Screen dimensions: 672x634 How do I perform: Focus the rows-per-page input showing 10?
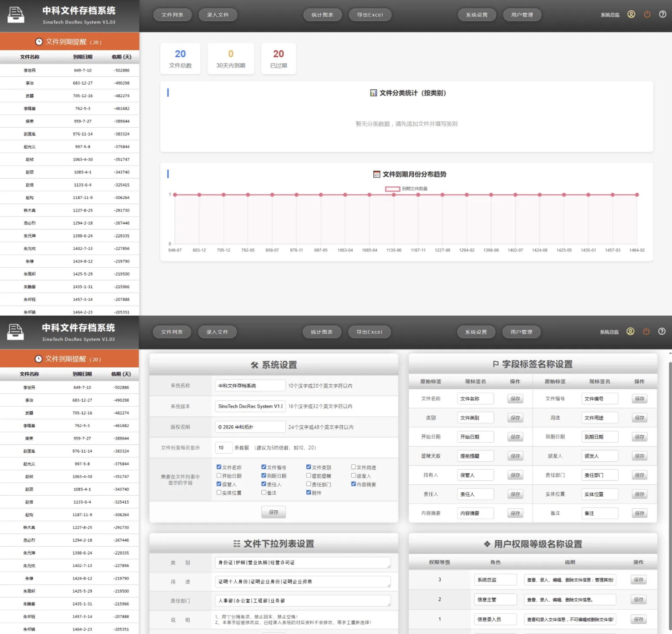(224, 448)
